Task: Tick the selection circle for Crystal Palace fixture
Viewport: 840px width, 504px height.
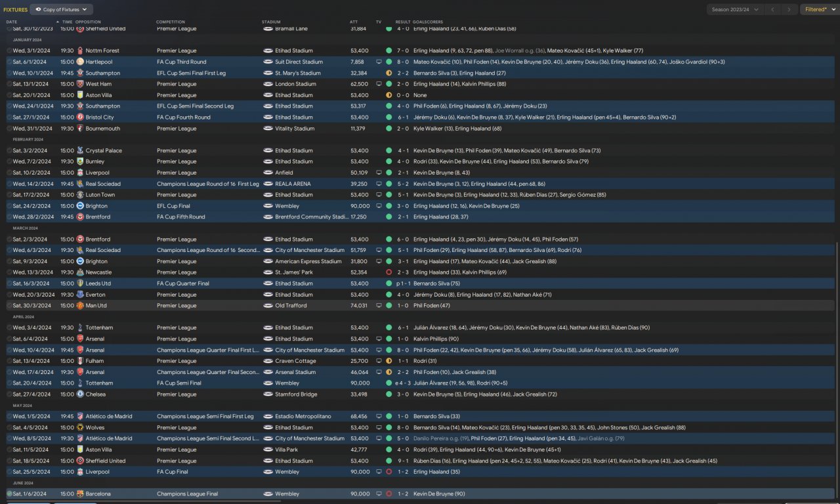Action: [9, 150]
